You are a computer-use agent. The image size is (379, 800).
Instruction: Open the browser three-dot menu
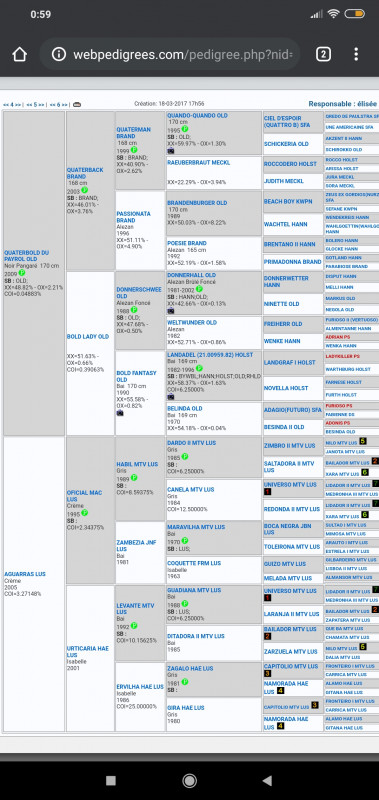[356, 54]
